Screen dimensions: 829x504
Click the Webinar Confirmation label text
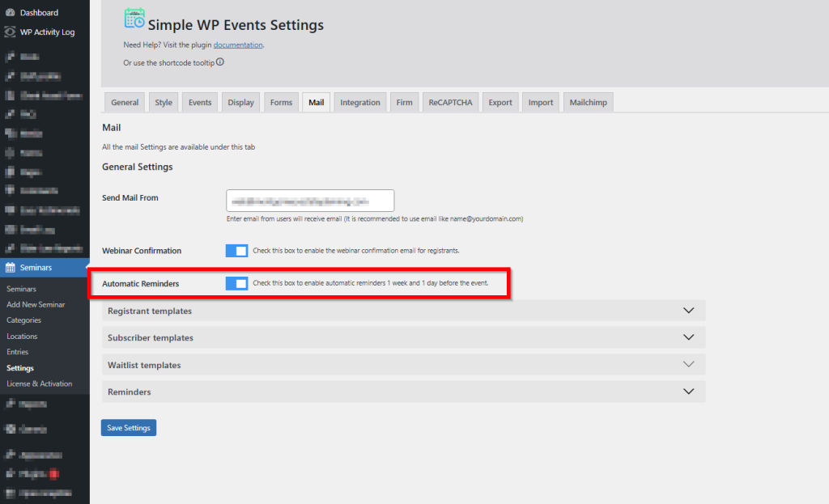pyautogui.click(x=142, y=251)
